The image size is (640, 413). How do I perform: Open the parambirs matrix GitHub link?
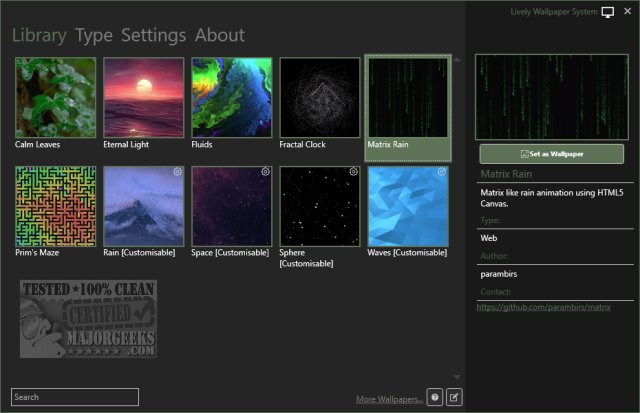543,307
